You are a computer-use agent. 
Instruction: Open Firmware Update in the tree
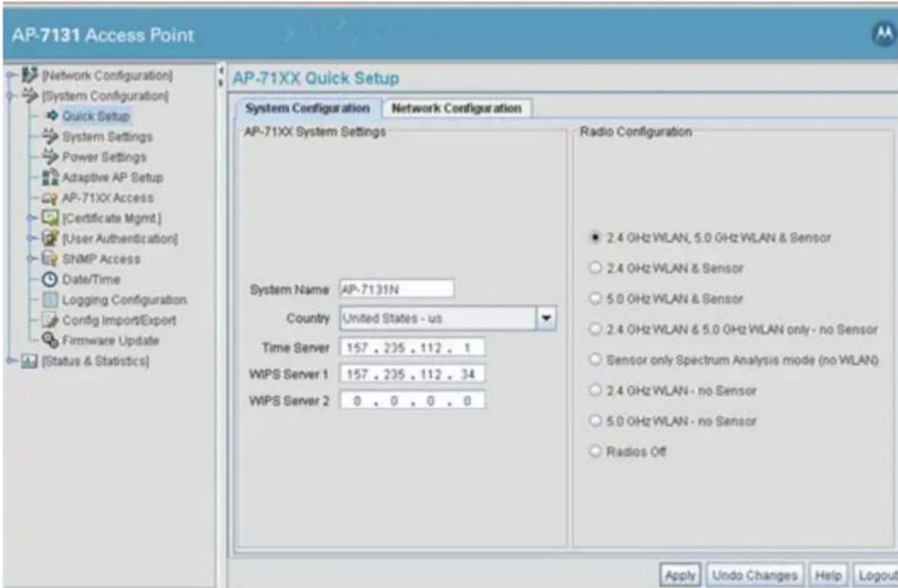[x=110, y=341]
